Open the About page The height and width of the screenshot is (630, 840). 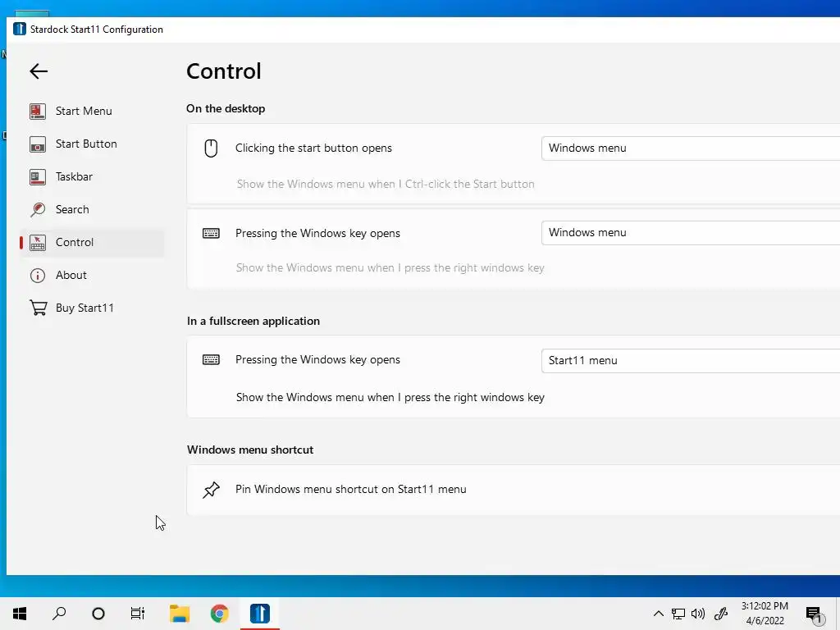click(92, 276)
